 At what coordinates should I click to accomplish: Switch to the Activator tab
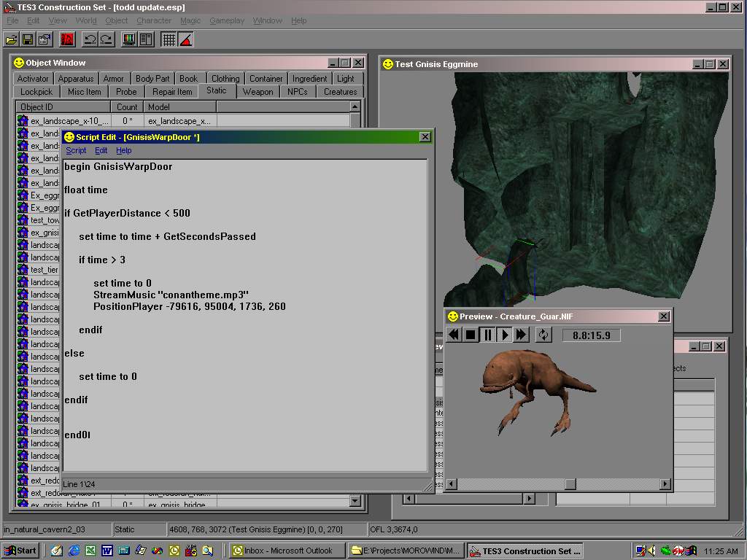click(x=33, y=79)
